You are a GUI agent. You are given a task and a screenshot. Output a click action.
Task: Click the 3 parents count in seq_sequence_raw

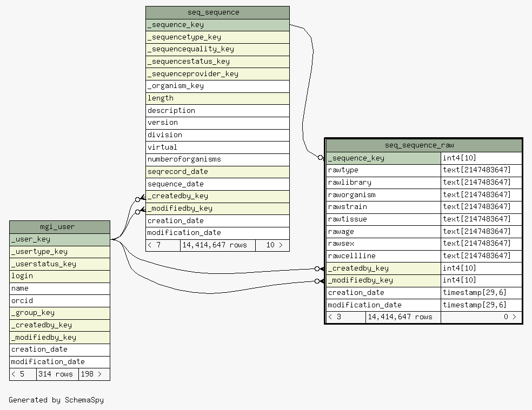tap(346, 317)
